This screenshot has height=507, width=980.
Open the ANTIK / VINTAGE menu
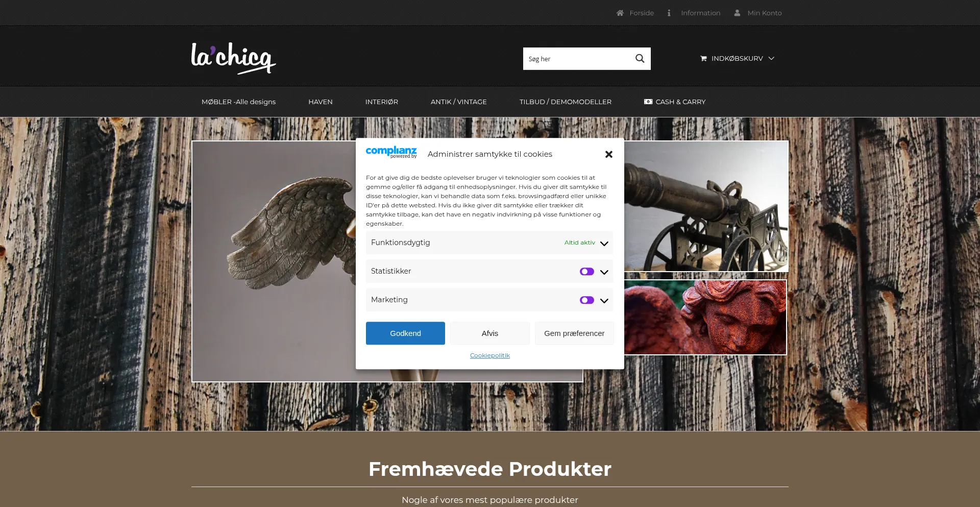[x=458, y=102]
